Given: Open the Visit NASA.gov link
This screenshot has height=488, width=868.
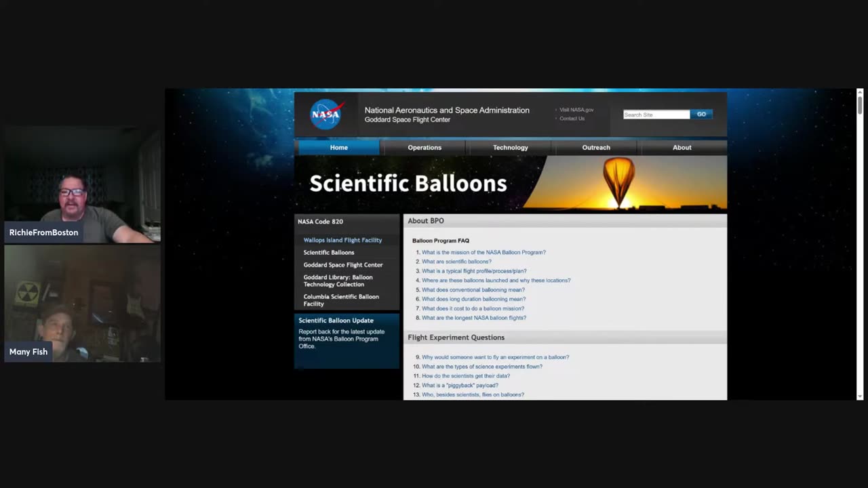Looking at the screenshot, I should point(576,110).
